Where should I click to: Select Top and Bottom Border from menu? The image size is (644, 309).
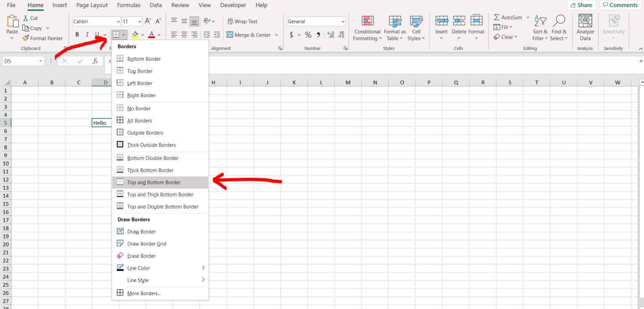(154, 182)
